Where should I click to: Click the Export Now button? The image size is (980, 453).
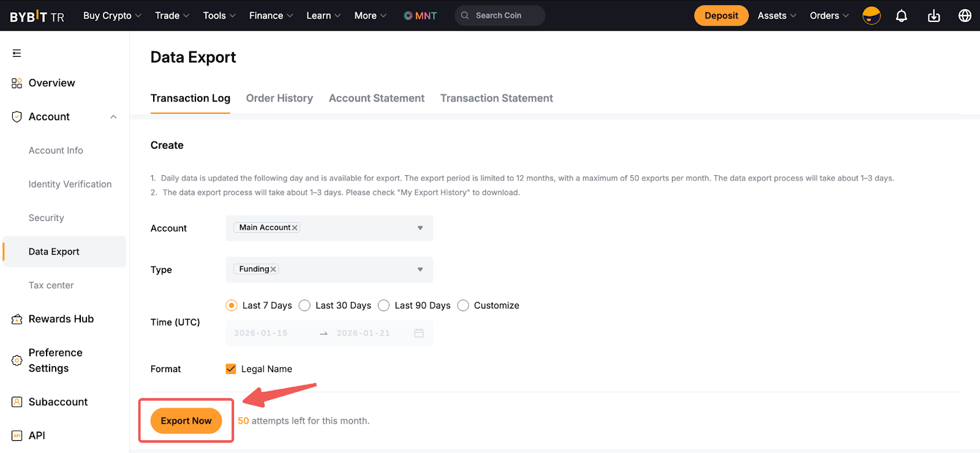pos(186,421)
